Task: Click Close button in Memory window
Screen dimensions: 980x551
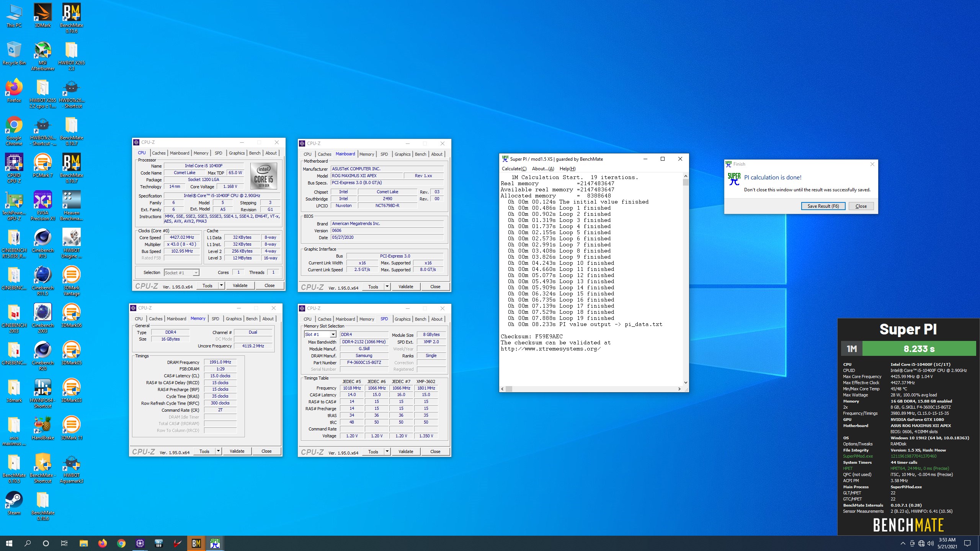Action: [x=266, y=452]
